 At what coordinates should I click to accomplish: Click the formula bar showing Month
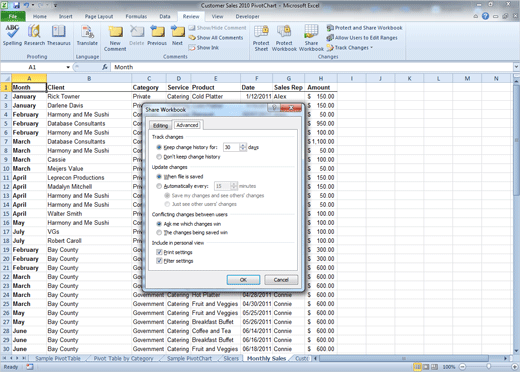[x=312, y=67]
